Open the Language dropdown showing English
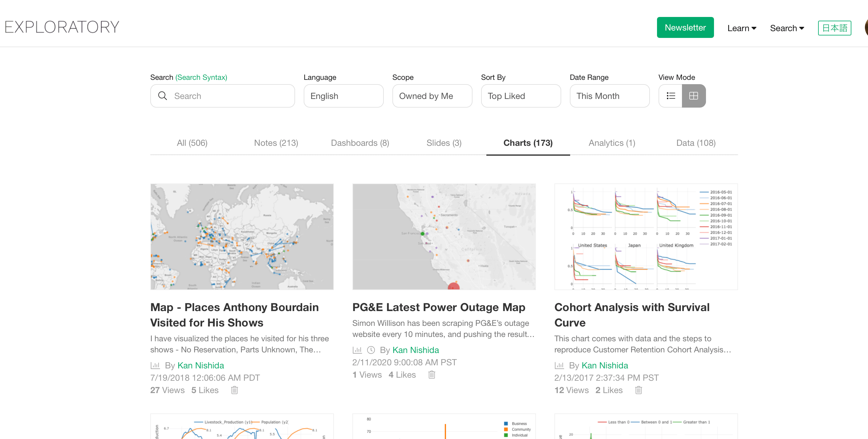The width and height of the screenshot is (868, 439). point(343,96)
